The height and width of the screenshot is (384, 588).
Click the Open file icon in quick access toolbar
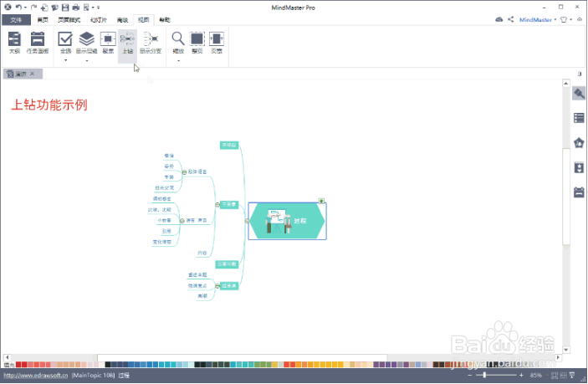tap(54, 8)
